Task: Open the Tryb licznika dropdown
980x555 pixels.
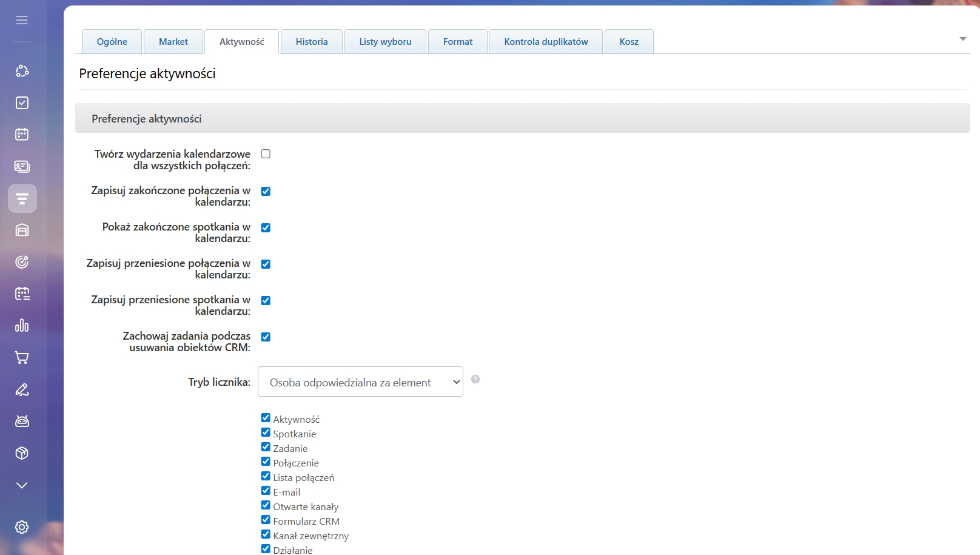Action: (360, 382)
